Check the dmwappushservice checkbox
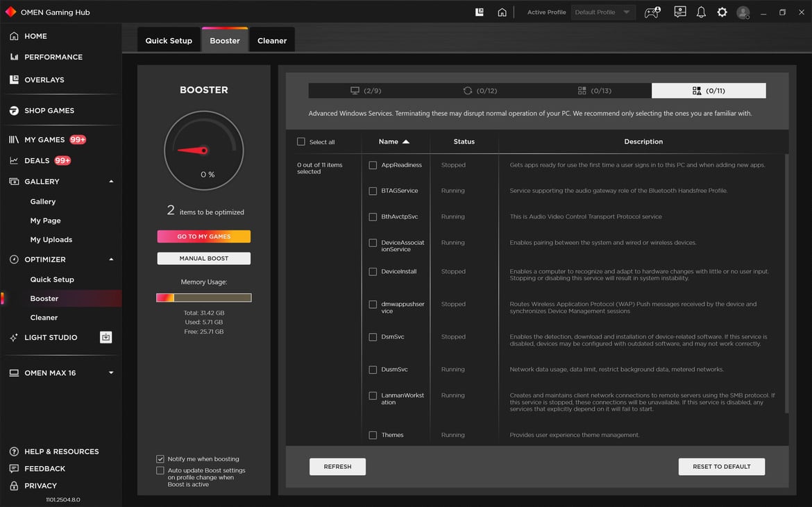Viewport: 812px width, 507px height. (x=373, y=304)
